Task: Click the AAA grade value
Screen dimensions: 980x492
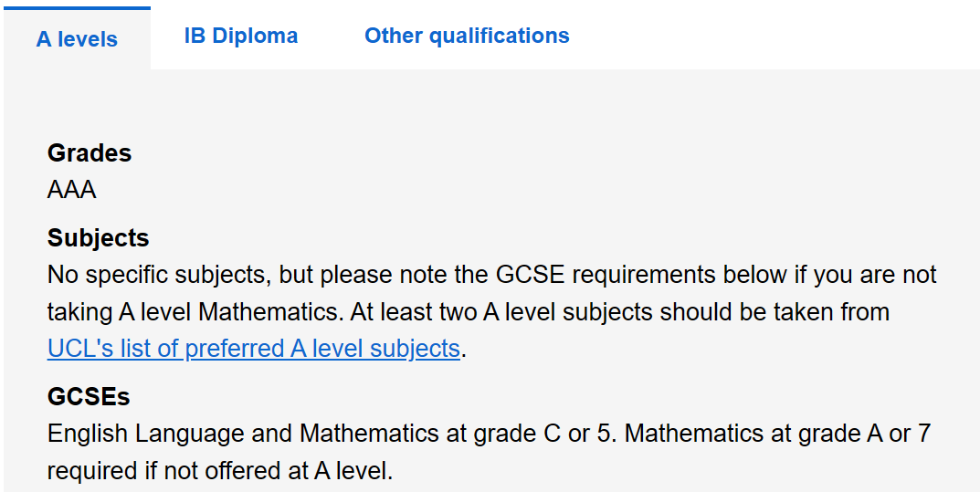Action: click(x=71, y=191)
